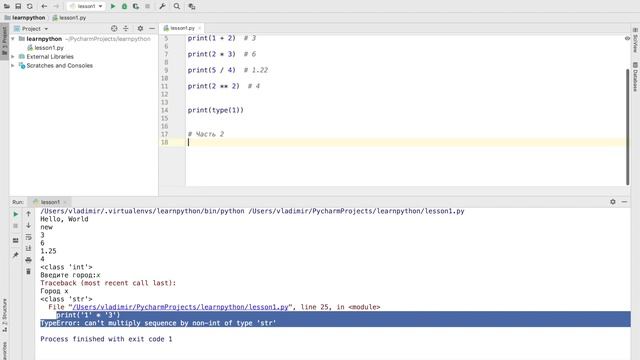
Task: Run with coverage icon in top toolbar
Action: 136,6
